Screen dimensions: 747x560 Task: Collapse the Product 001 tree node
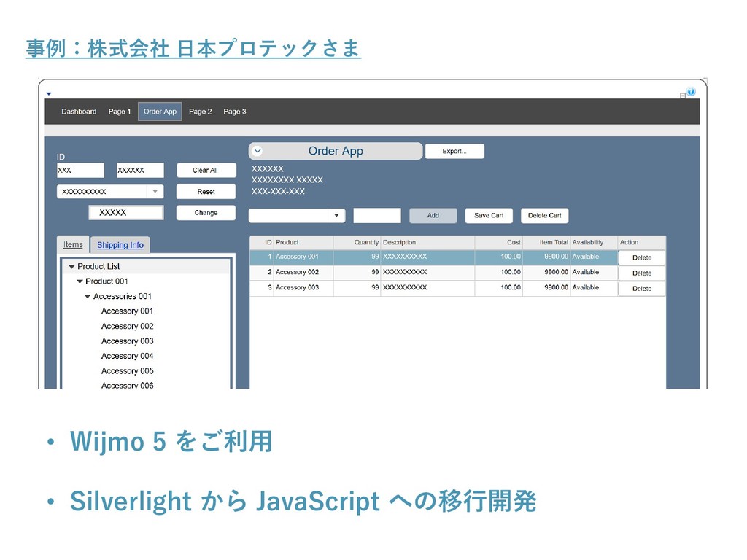pos(80,281)
